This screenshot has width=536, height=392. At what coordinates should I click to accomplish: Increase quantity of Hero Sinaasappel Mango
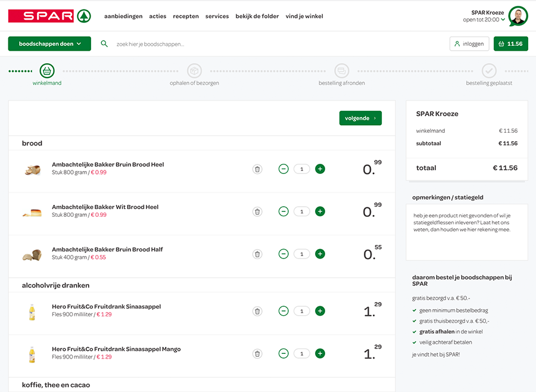[x=320, y=353]
